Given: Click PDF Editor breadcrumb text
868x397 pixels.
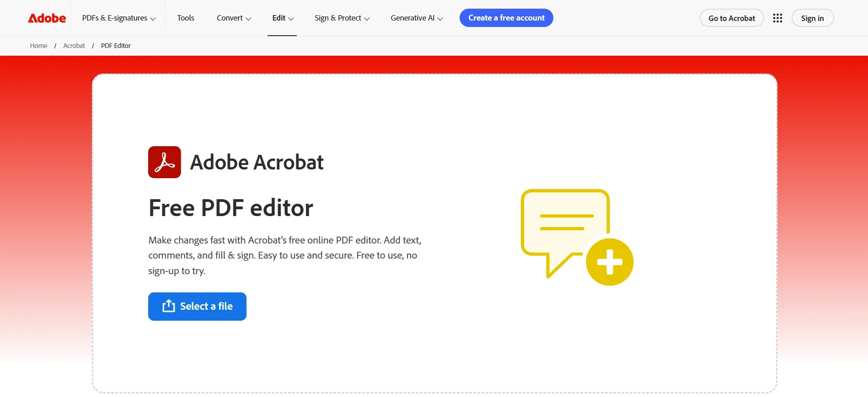Looking at the screenshot, I should pyautogui.click(x=116, y=46).
